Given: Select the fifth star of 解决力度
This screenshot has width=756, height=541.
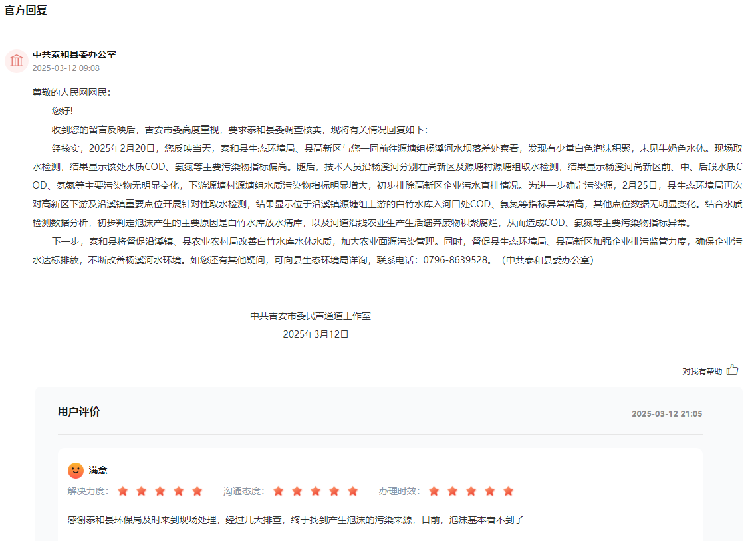Looking at the screenshot, I should tap(197, 491).
